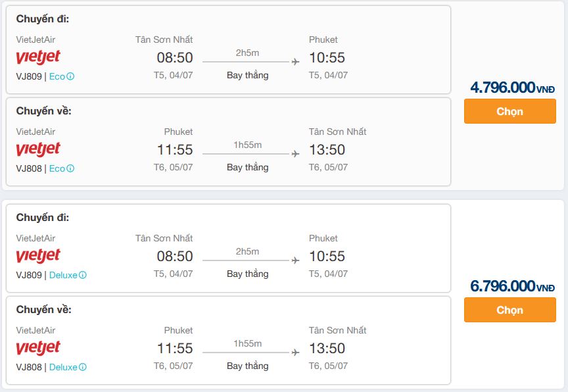Click the airplane icon on the Eco outbound route
568x392 pixels.
coord(295,62)
